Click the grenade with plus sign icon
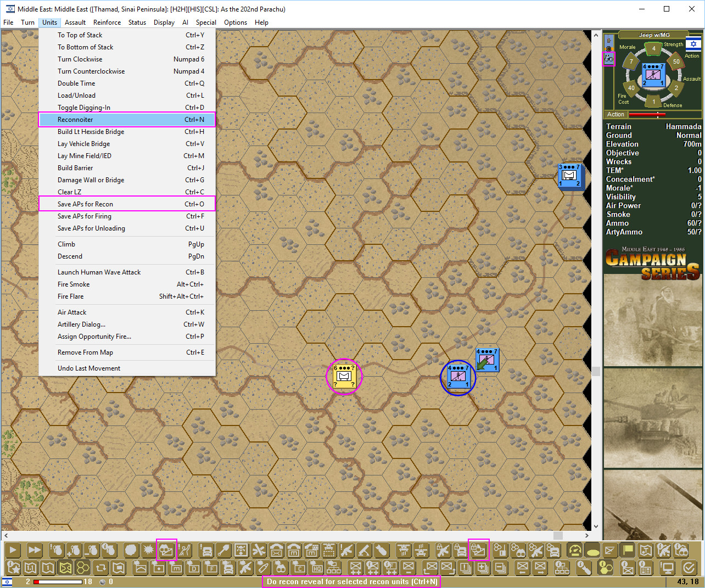705x588 pixels. (74, 550)
